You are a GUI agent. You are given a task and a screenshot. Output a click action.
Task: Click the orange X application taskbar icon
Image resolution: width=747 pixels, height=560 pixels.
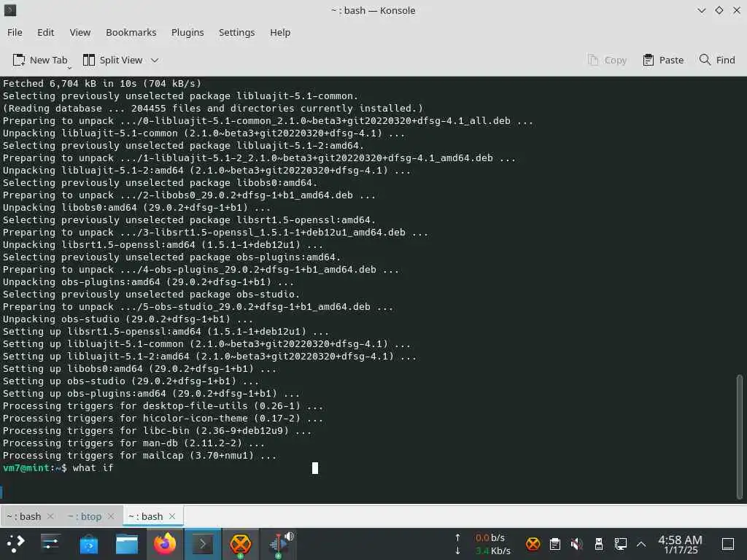(x=241, y=544)
